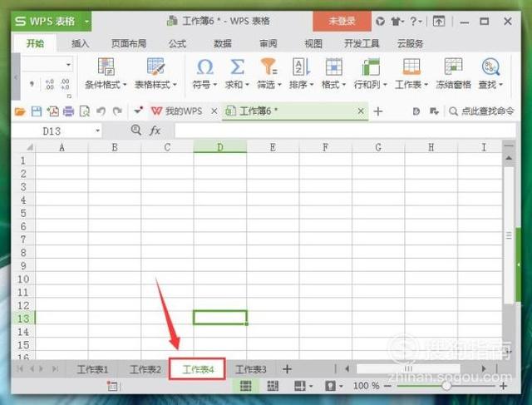Add a new worksheet with the plus button
The height and width of the screenshot is (405, 532).
click(x=287, y=369)
